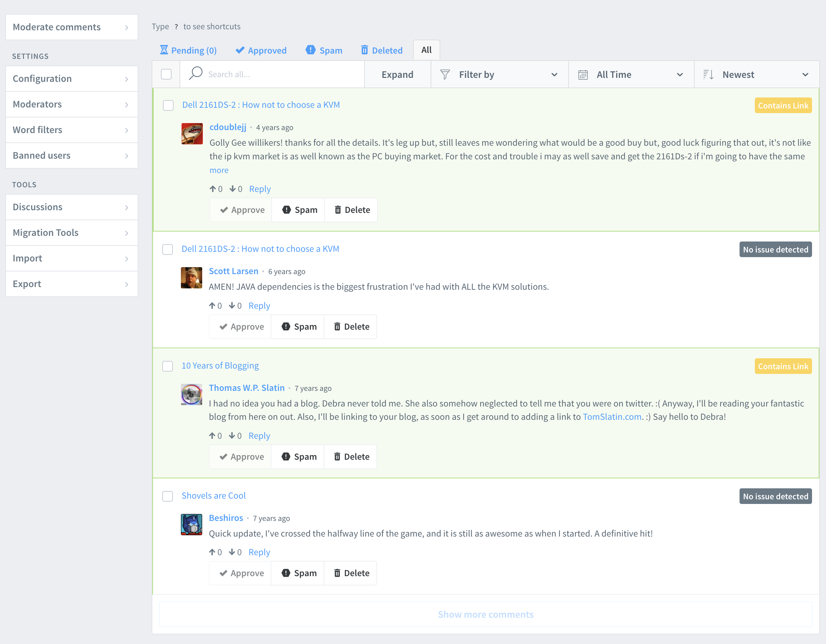The width and height of the screenshot is (826, 644).
Task: Downvote Scott Larsen's comment
Action: coord(232,305)
